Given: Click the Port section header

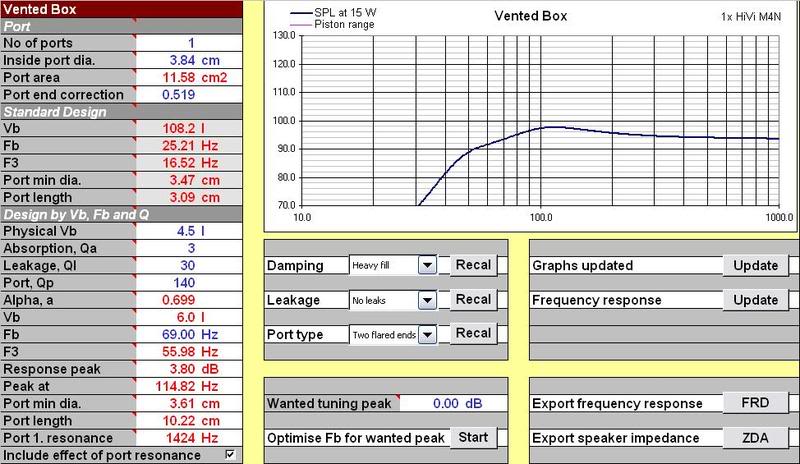Looking at the screenshot, I should point(121,27).
